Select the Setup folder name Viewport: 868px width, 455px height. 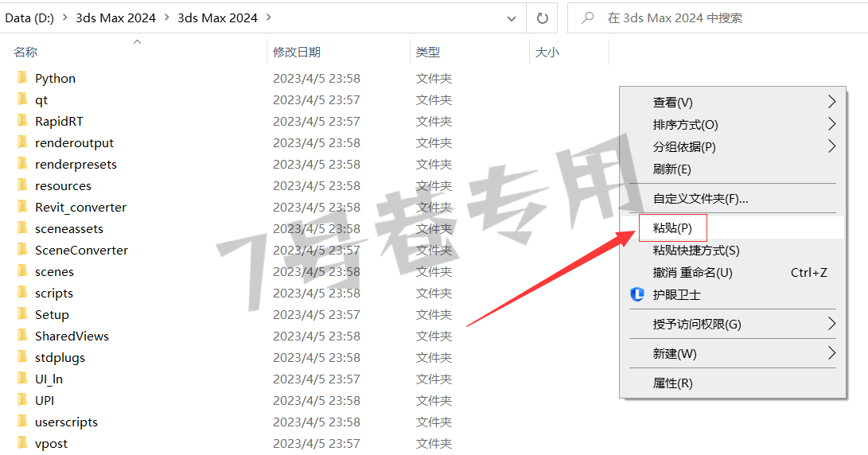[52, 314]
